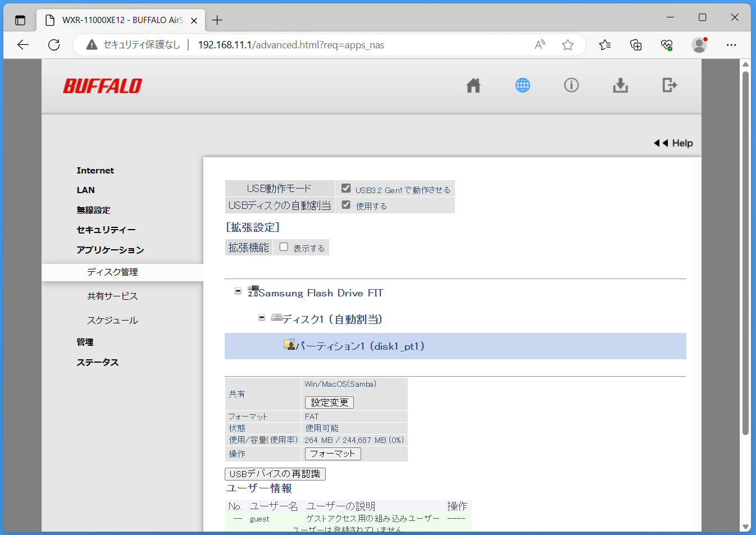
Task: Open the browser favorites list icon
Action: pos(605,45)
